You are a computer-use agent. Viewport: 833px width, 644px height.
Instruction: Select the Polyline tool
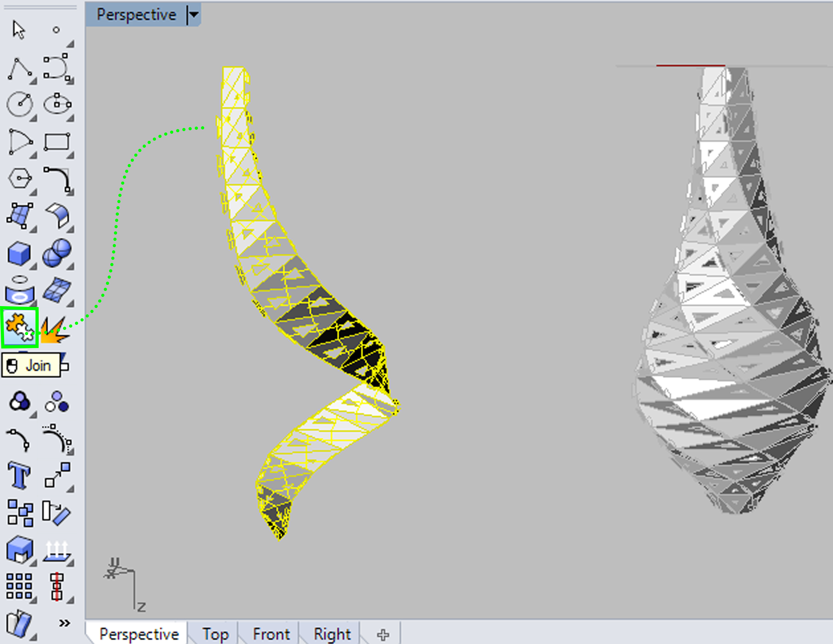point(19,68)
